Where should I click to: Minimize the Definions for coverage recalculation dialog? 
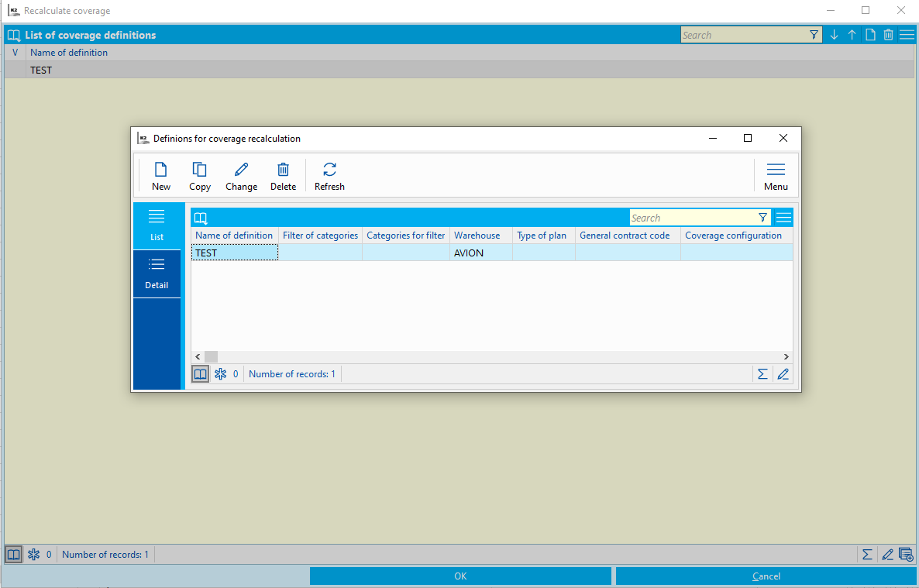713,139
